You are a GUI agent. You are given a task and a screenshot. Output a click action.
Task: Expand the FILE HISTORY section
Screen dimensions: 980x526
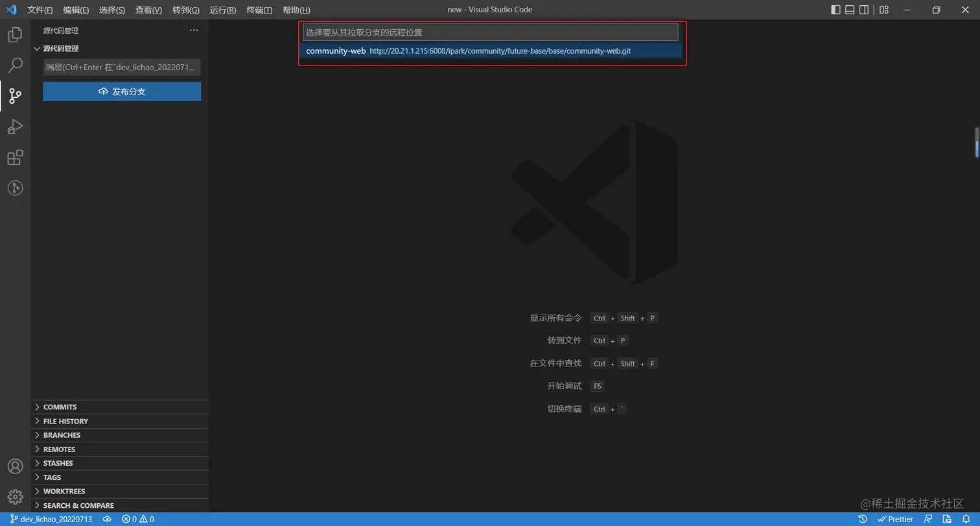click(120, 421)
